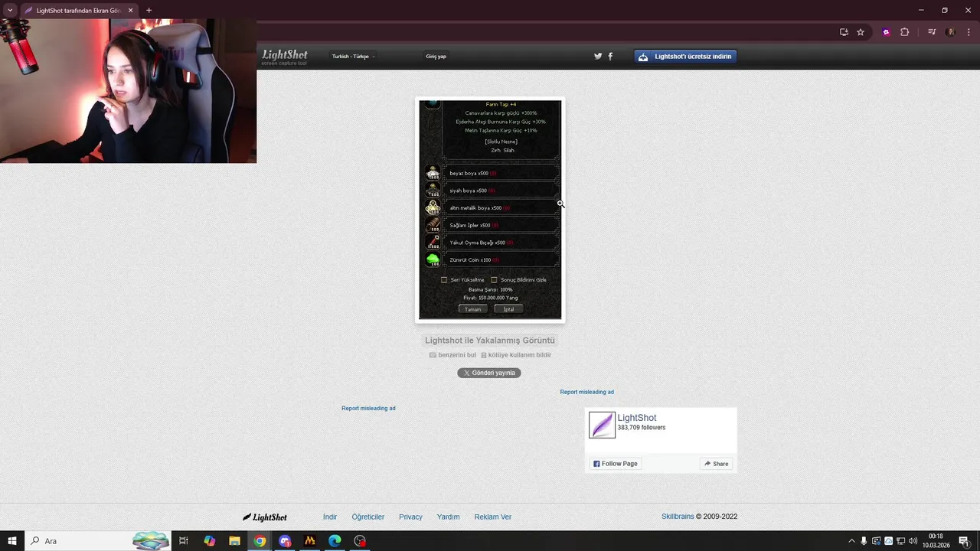Open LightShot's Facebook page via f icon
Image resolution: width=980 pixels, height=551 pixels.
coord(610,56)
